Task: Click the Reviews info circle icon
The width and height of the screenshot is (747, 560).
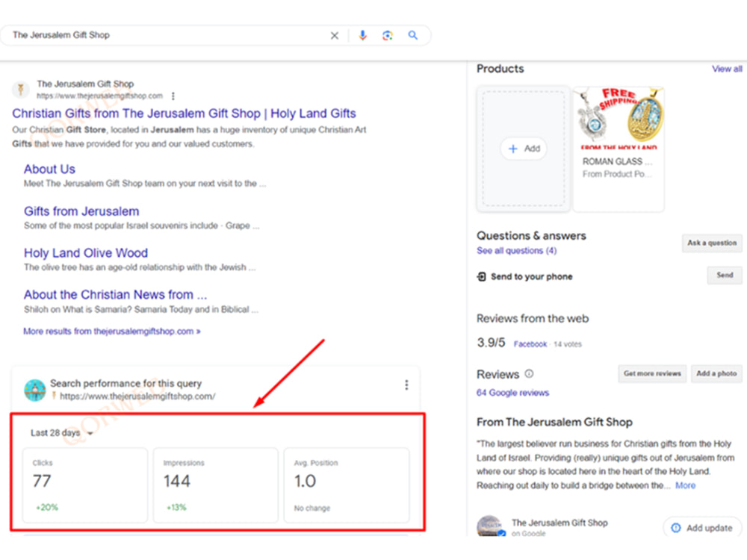Action: 529,374
